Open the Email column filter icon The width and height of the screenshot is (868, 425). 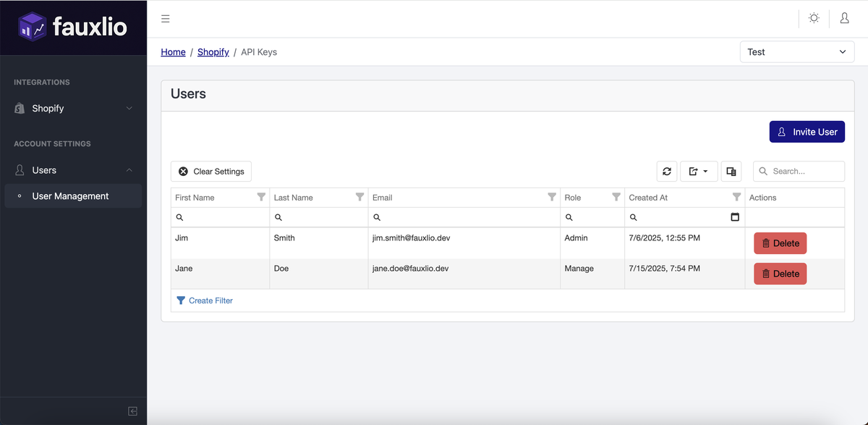pos(552,197)
